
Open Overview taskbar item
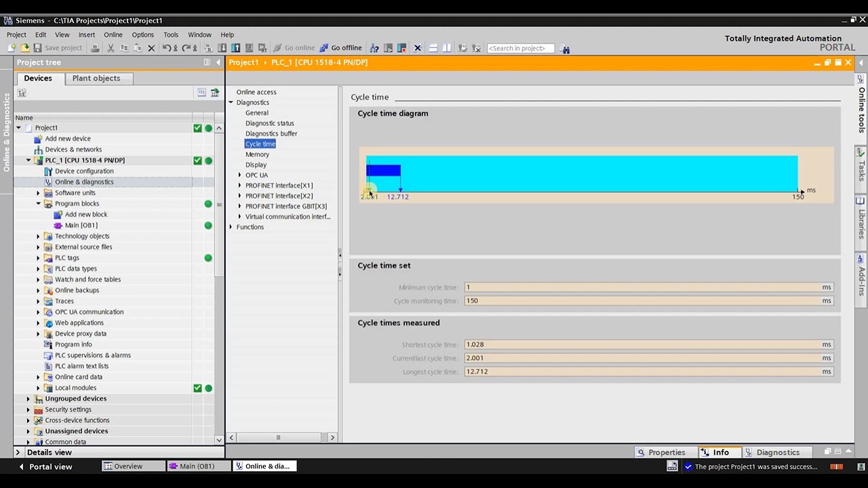point(133,466)
